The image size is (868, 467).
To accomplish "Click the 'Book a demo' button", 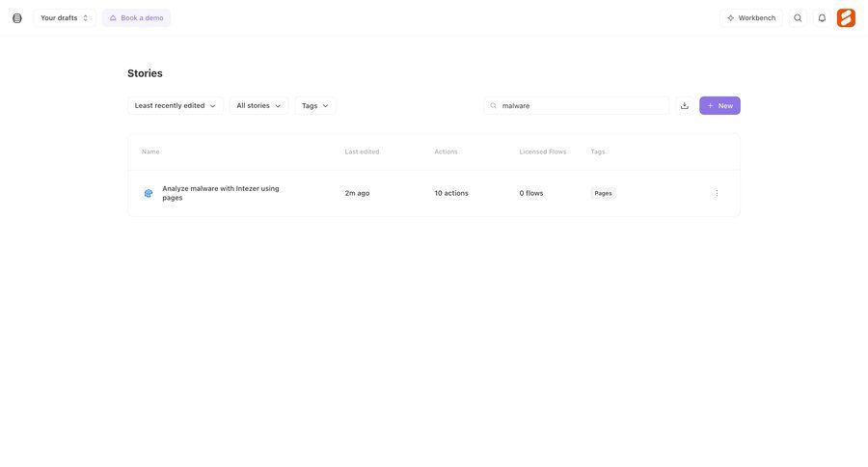I will [x=136, y=17].
